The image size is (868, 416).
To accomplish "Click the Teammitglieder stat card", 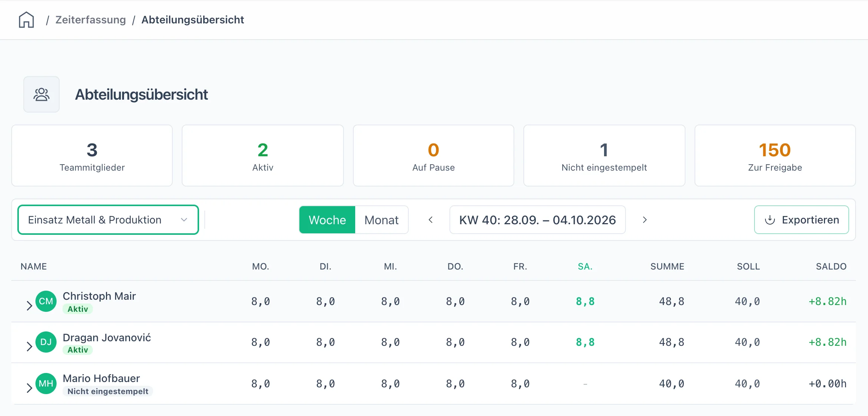I will pos(92,156).
